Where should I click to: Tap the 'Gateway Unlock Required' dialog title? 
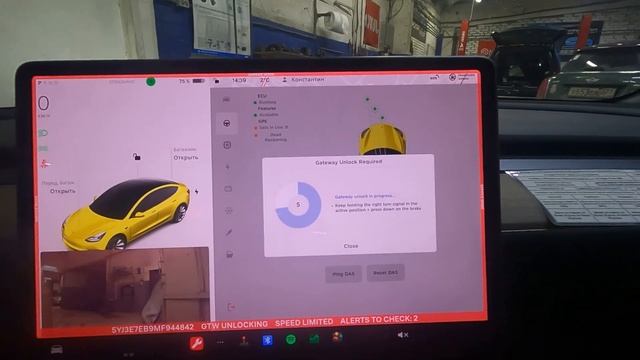[349, 162]
